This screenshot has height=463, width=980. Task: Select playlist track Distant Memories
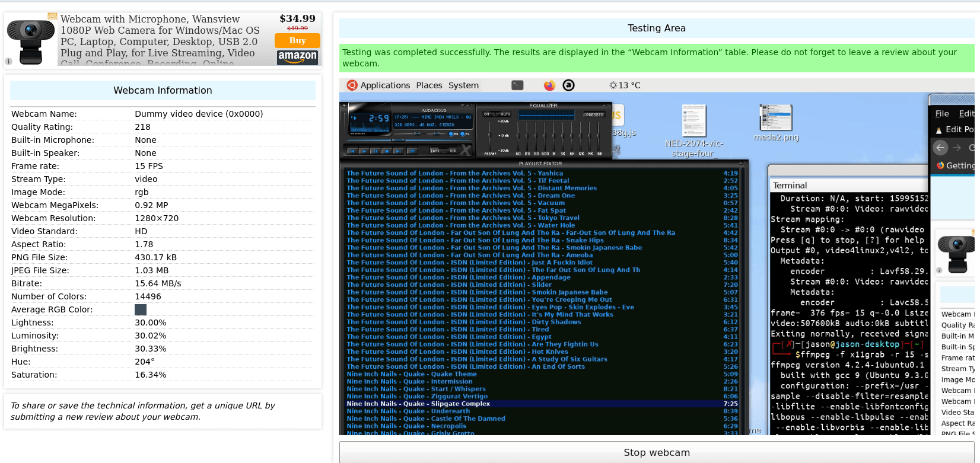click(542, 189)
